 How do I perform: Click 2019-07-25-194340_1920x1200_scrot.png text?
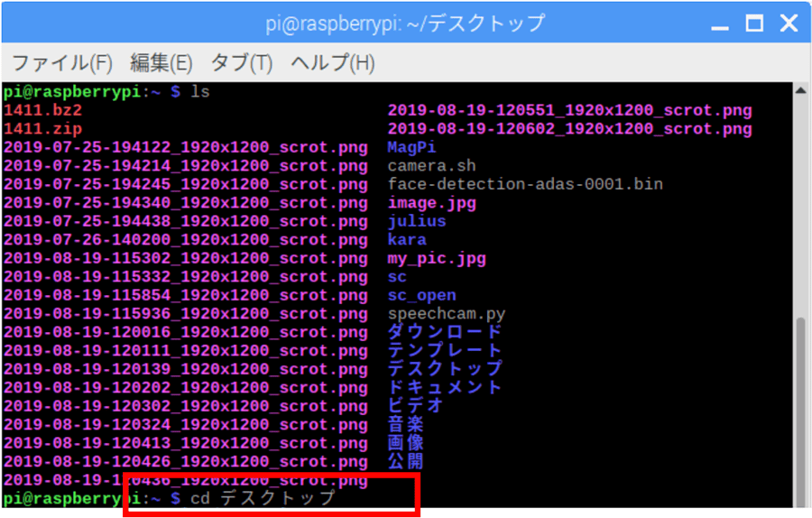pyautogui.click(x=185, y=203)
